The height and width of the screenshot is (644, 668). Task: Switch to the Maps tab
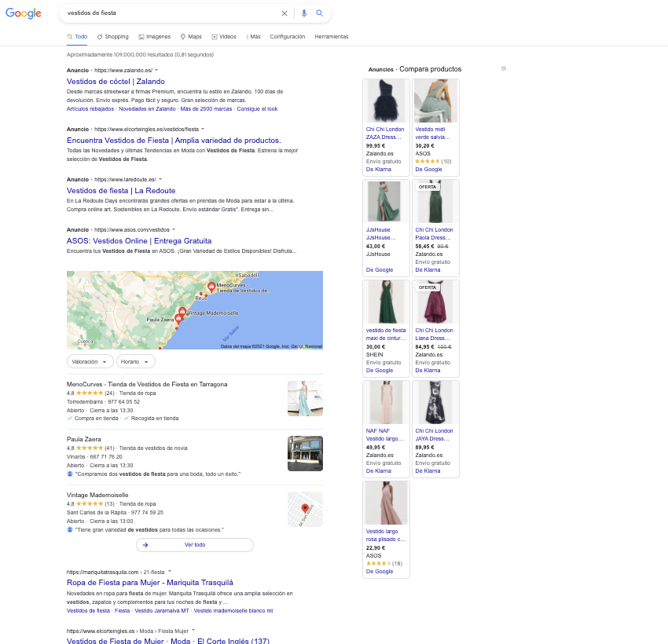tap(191, 37)
